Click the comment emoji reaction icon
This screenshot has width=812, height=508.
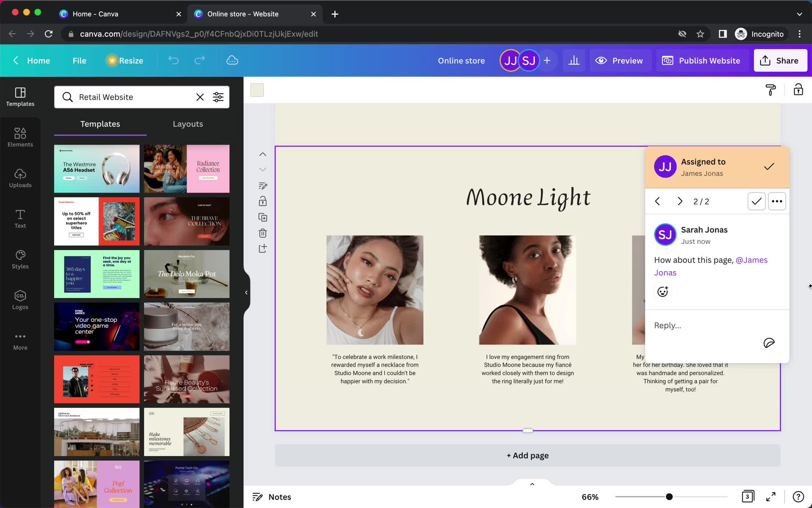pos(662,291)
